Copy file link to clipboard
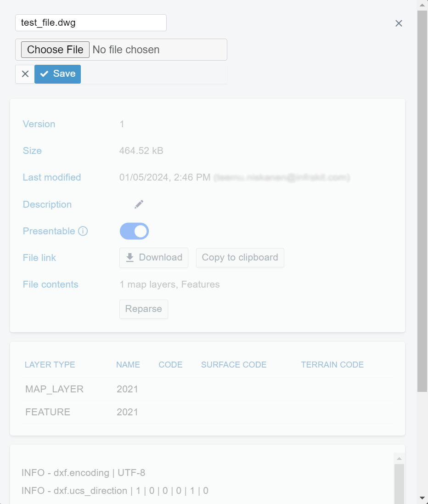This screenshot has width=428, height=504. click(240, 258)
